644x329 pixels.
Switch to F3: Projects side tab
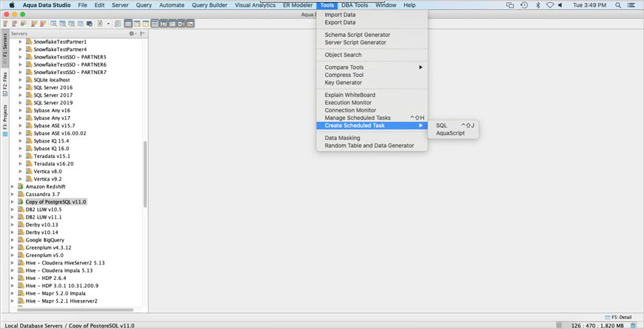(x=5, y=120)
